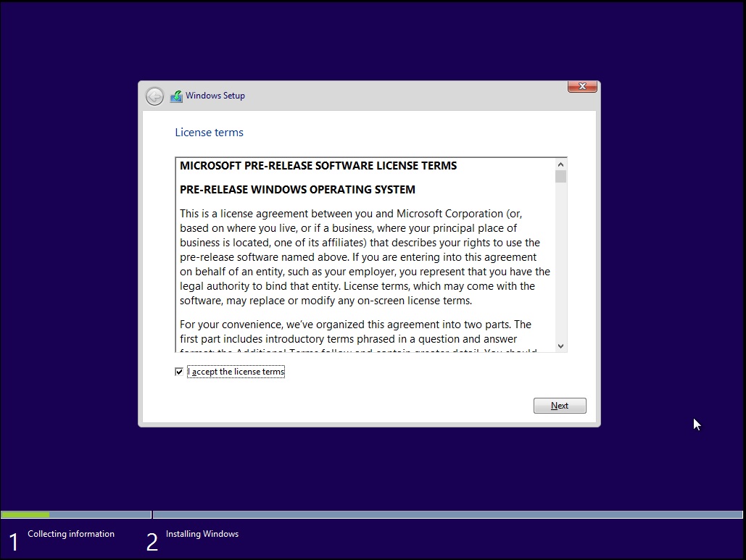Click the back arrow in Windows Setup
The width and height of the screenshot is (746, 560).
tap(154, 96)
